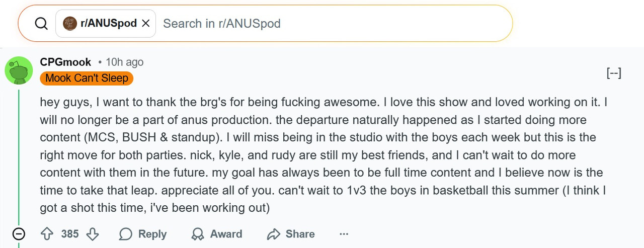Open the more options ellipsis menu

344,234
